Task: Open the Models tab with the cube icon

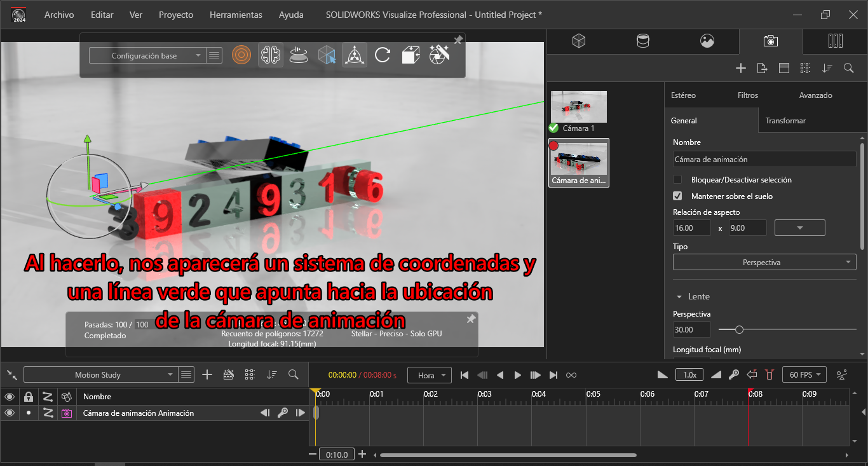Action: click(578, 41)
